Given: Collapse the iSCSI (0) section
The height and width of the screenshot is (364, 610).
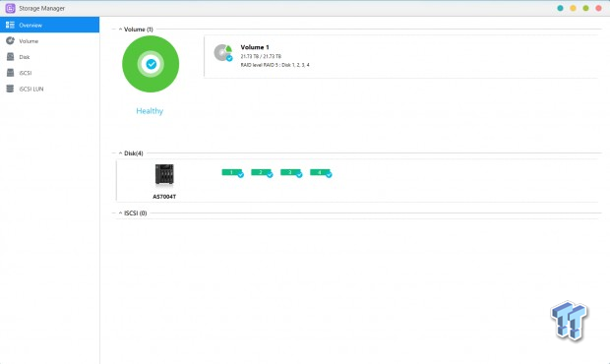Looking at the screenshot, I should [120, 213].
